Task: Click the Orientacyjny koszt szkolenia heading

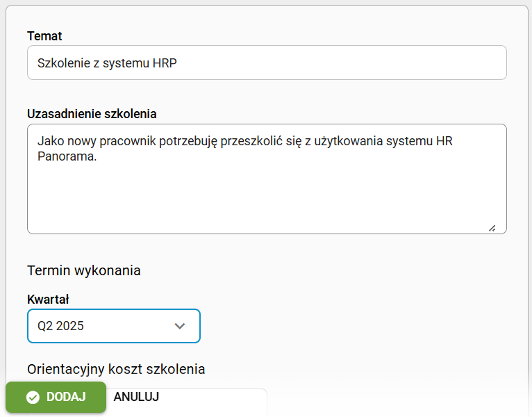Action: click(x=116, y=369)
